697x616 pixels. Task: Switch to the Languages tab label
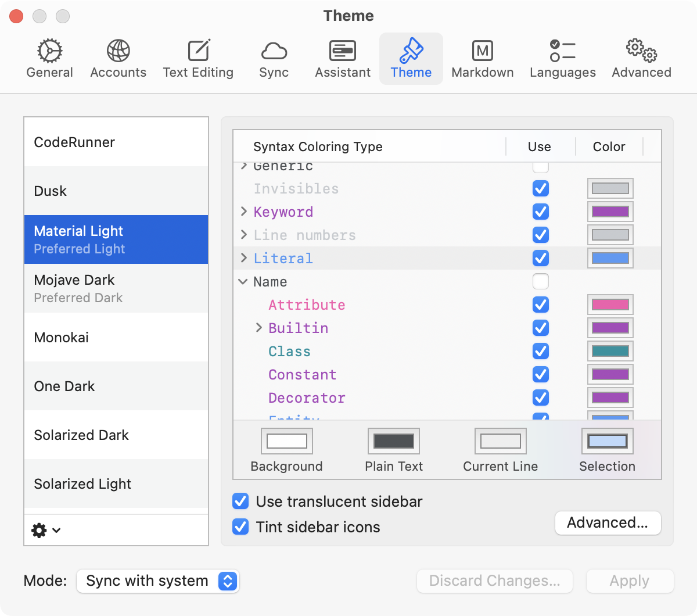pyautogui.click(x=563, y=73)
